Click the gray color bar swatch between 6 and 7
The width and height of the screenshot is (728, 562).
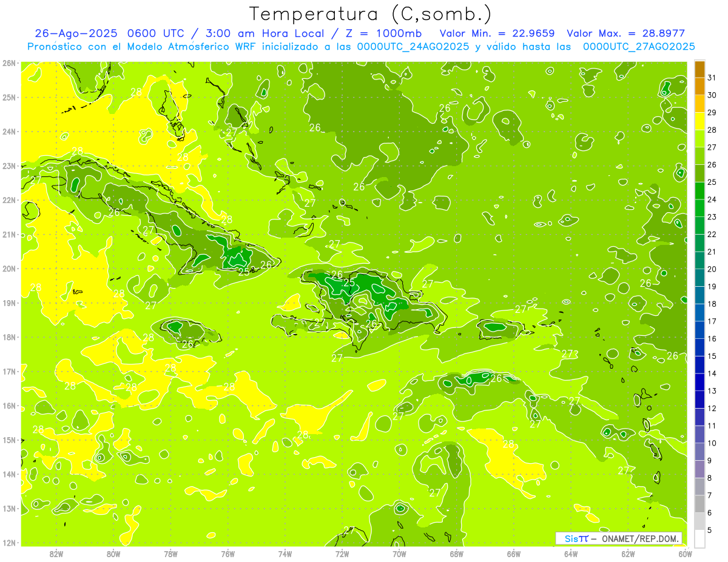[699, 504]
